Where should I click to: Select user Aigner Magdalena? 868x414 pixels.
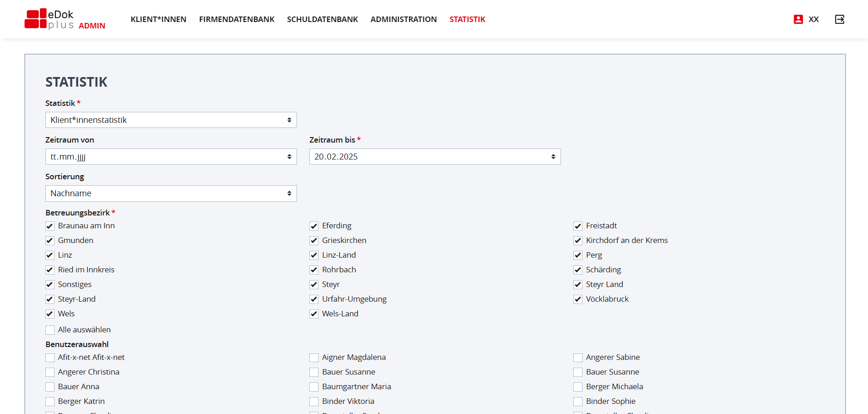pyautogui.click(x=314, y=358)
